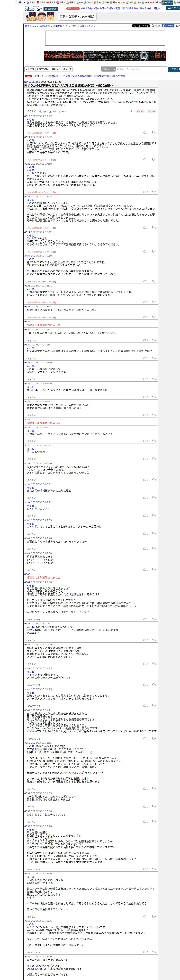
Task: Click the レス投稿 button
Action: pos(30,69)
